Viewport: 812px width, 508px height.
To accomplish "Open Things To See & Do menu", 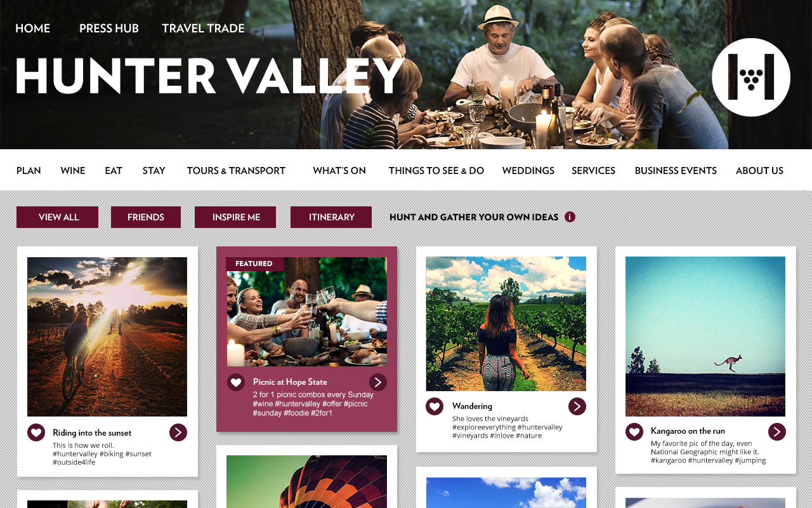I will (436, 171).
